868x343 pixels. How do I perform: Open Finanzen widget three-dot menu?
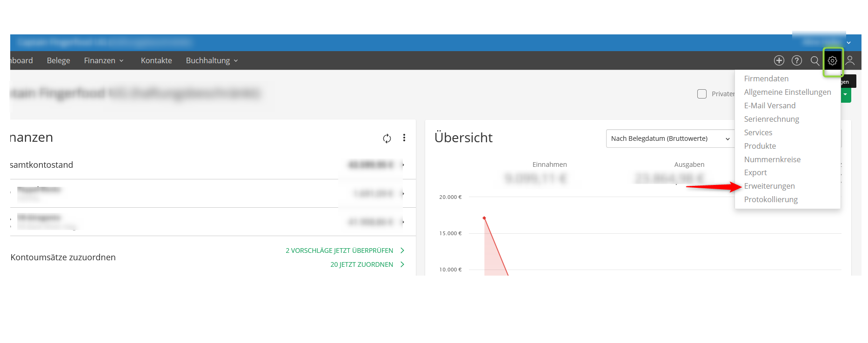[x=404, y=138]
